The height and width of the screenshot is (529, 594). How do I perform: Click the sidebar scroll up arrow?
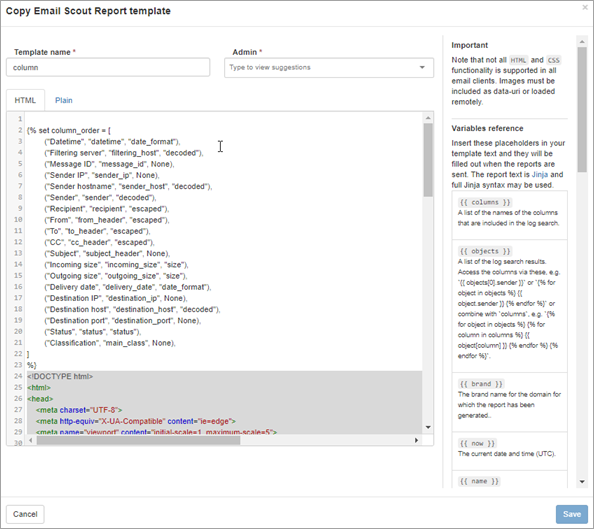(582, 41)
